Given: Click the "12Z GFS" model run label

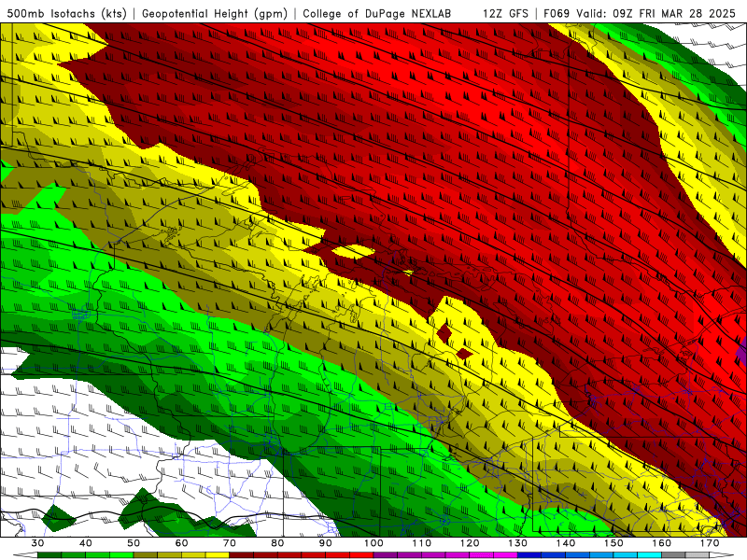Looking at the screenshot, I should click(x=505, y=13).
